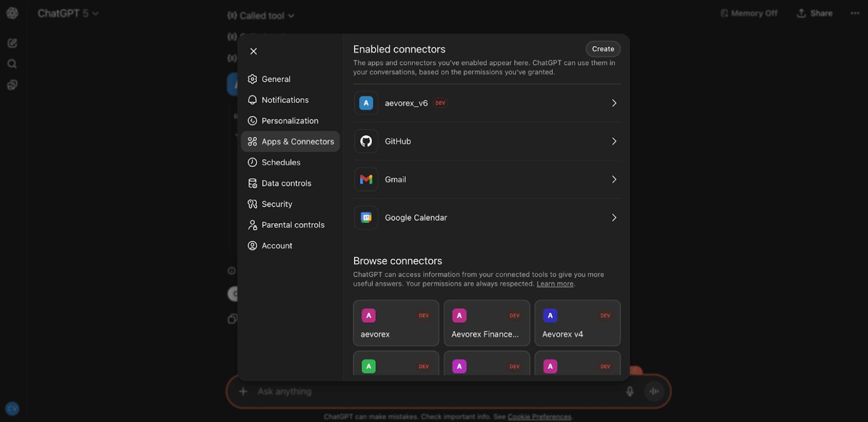Screen dimensions: 868x422
Task: Click the Notifications bell icon
Action: coord(253,100)
